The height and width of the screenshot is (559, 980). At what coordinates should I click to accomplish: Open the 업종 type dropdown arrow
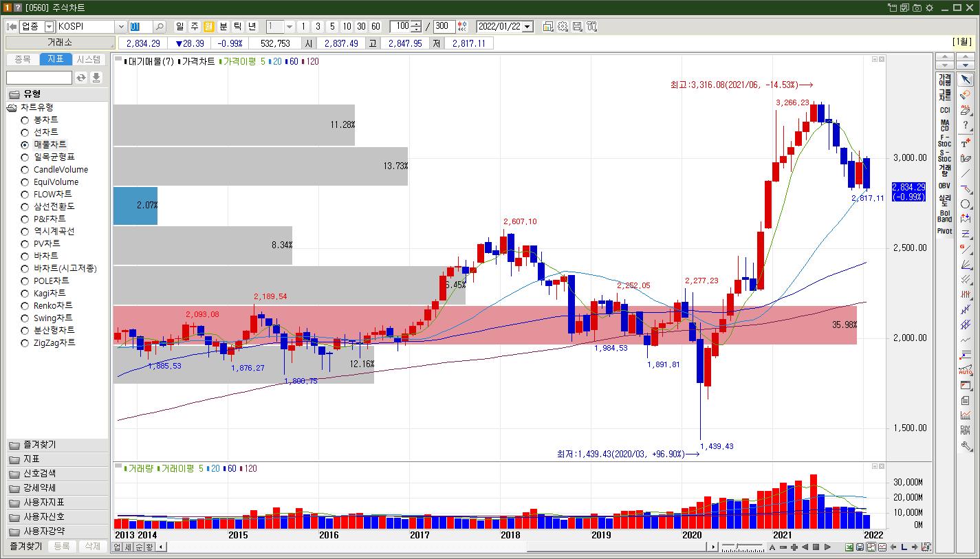pos(49,27)
